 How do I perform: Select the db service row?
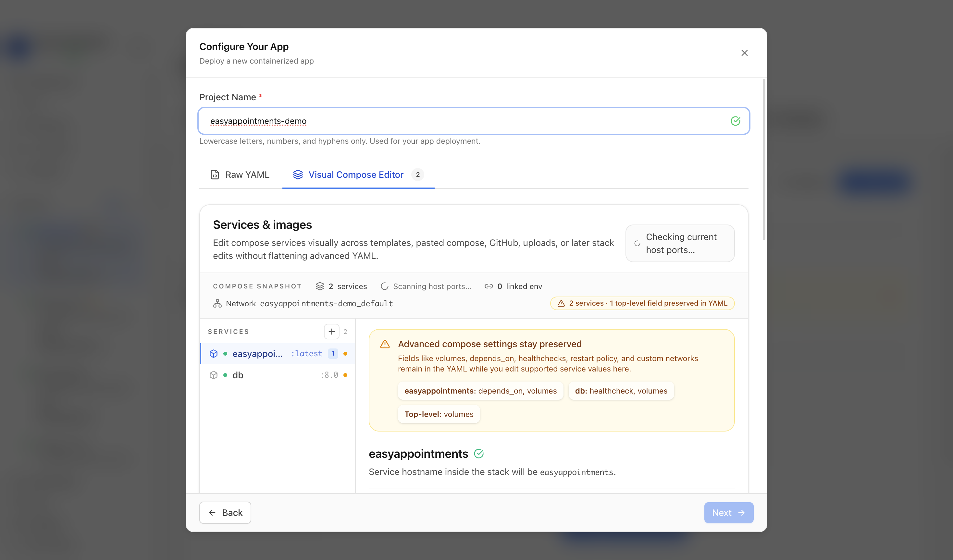click(x=278, y=375)
